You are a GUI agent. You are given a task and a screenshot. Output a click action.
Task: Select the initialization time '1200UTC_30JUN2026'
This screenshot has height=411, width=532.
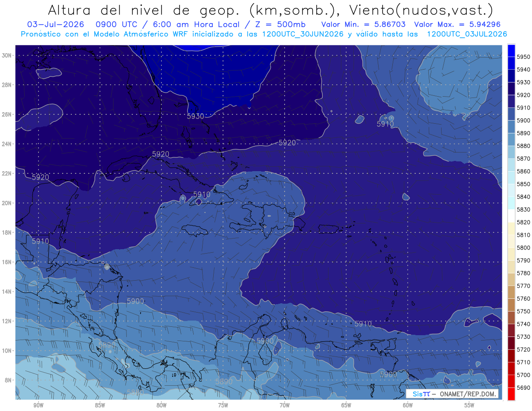[303, 34]
